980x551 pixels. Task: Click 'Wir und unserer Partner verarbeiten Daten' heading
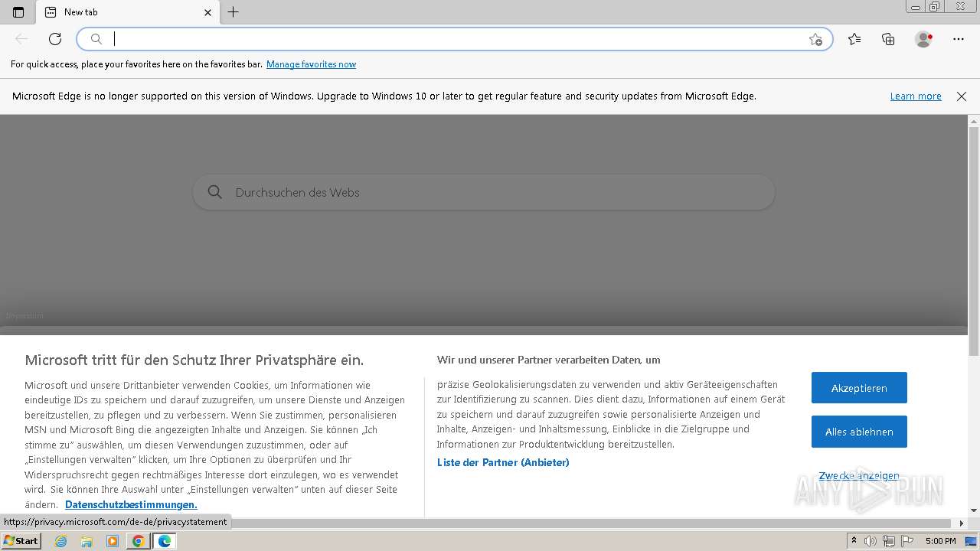click(548, 360)
